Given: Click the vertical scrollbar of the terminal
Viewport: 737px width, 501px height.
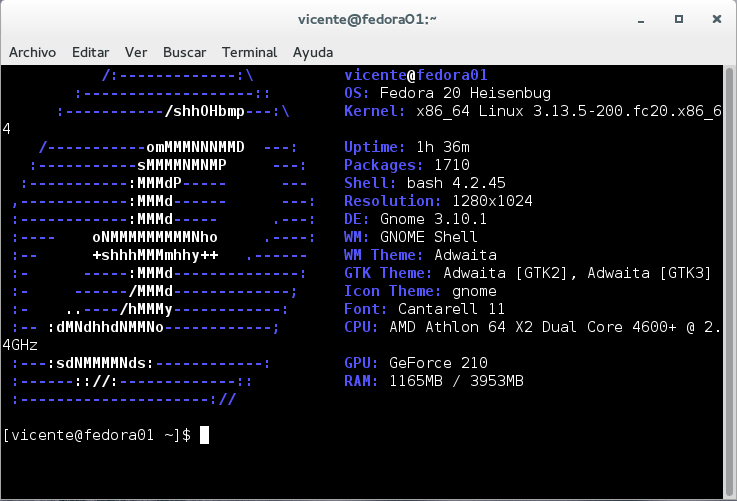Looking at the screenshot, I should [x=729, y=282].
